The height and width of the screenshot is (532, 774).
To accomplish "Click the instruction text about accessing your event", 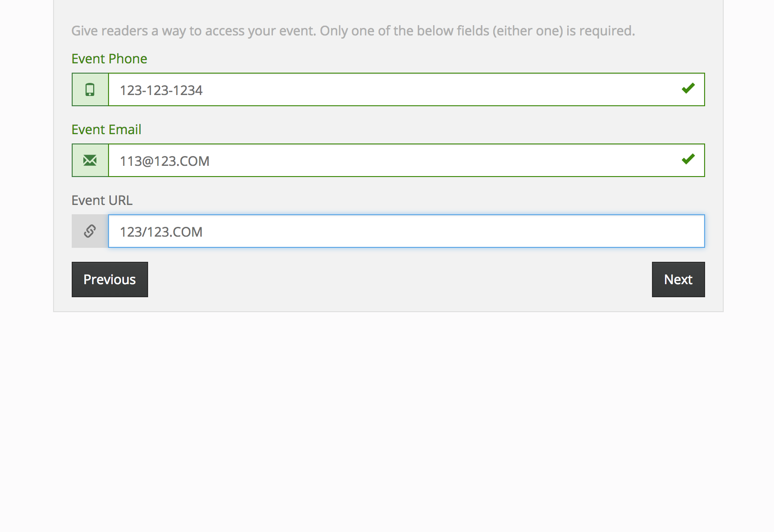I will pos(353,31).
